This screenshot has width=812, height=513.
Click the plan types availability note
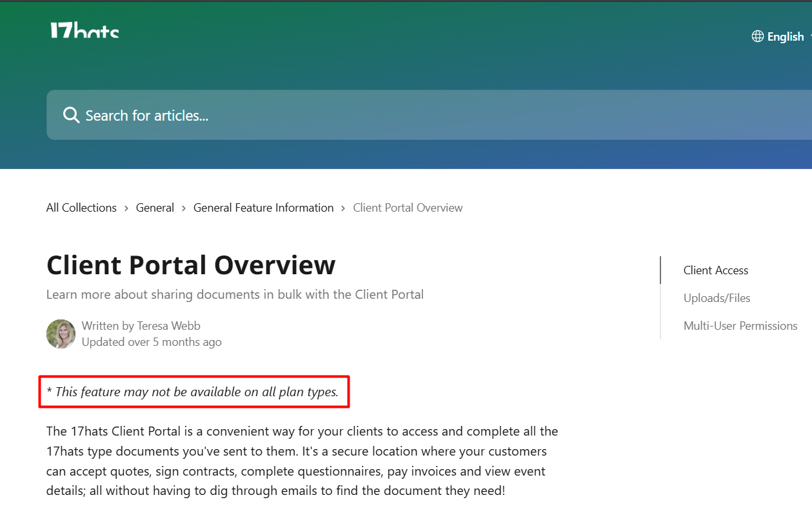click(x=193, y=392)
